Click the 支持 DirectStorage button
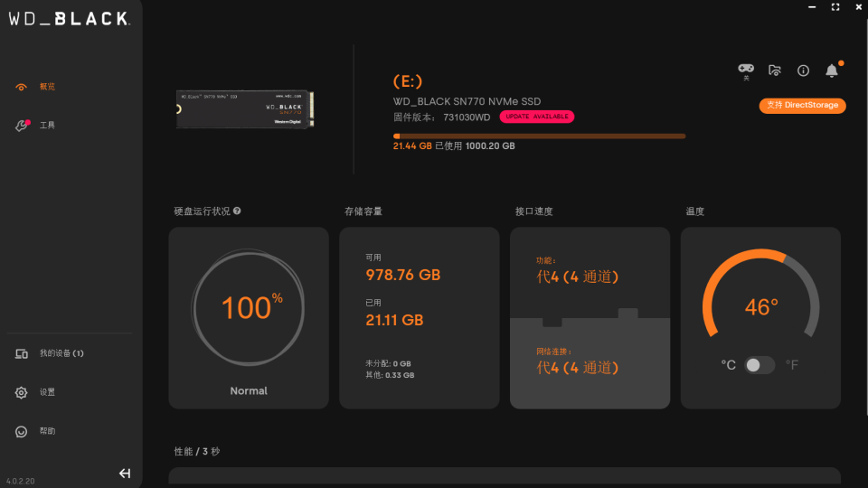868x488 pixels. pos(802,105)
